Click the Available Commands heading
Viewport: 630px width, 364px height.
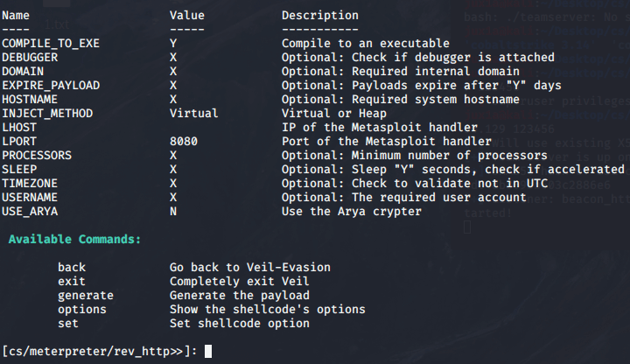point(74,240)
